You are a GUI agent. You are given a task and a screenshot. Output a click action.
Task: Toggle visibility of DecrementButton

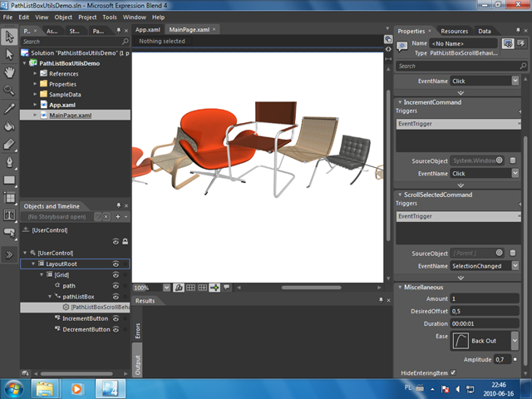(116, 329)
